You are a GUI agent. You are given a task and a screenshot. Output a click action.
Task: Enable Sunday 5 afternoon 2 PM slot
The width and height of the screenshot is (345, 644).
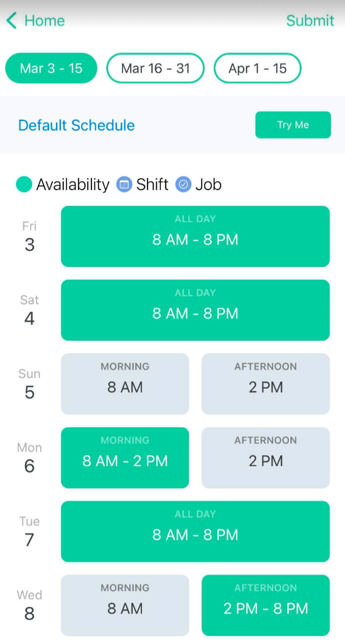(x=265, y=384)
